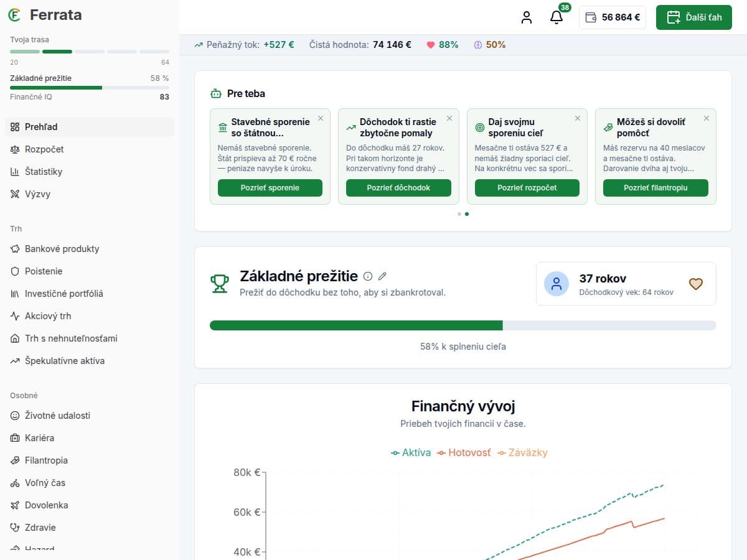Click Pozrieť dôchodok button
The height and width of the screenshot is (560, 747).
pyautogui.click(x=398, y=188)
